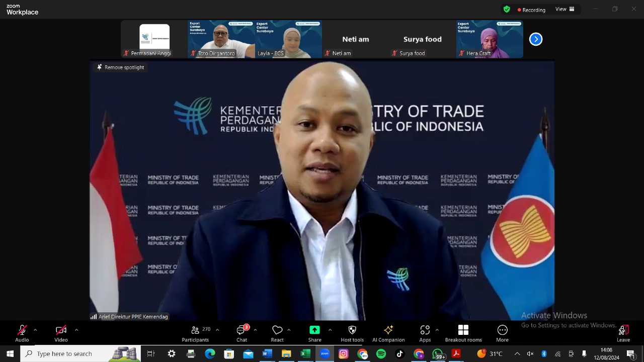The image size is (644, 362).
Task: Click the green Share screen button
Action: pyautogui.click(x=314, y=333)
